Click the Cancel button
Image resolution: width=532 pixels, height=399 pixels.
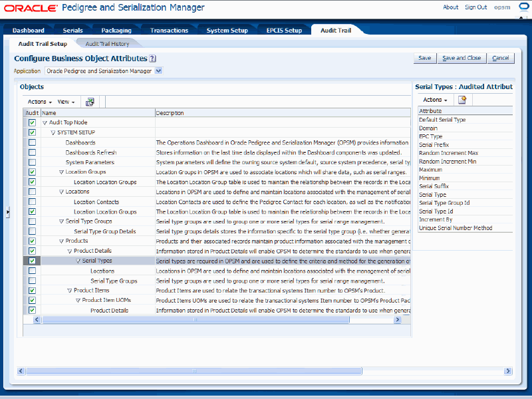click(501, 58)
